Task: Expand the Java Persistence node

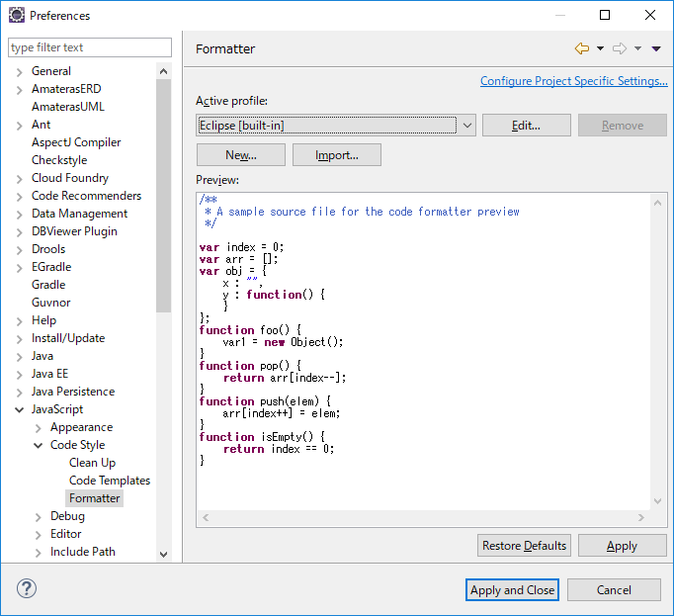Action: [19, 393]
